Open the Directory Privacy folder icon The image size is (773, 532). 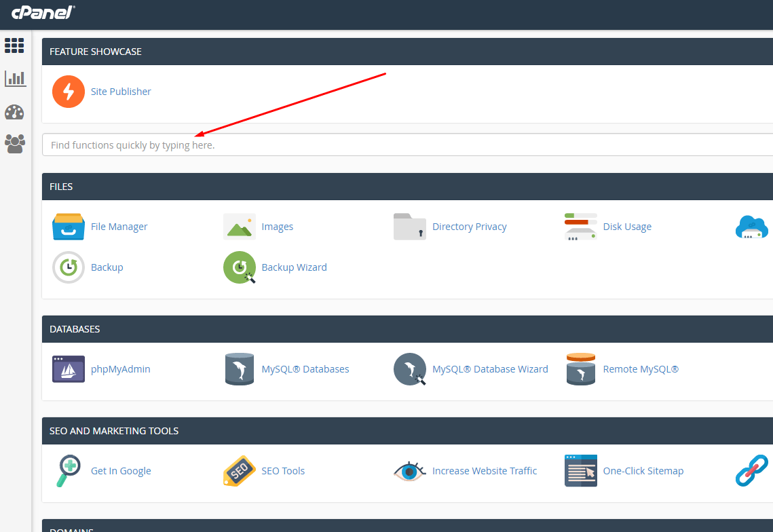410,227
